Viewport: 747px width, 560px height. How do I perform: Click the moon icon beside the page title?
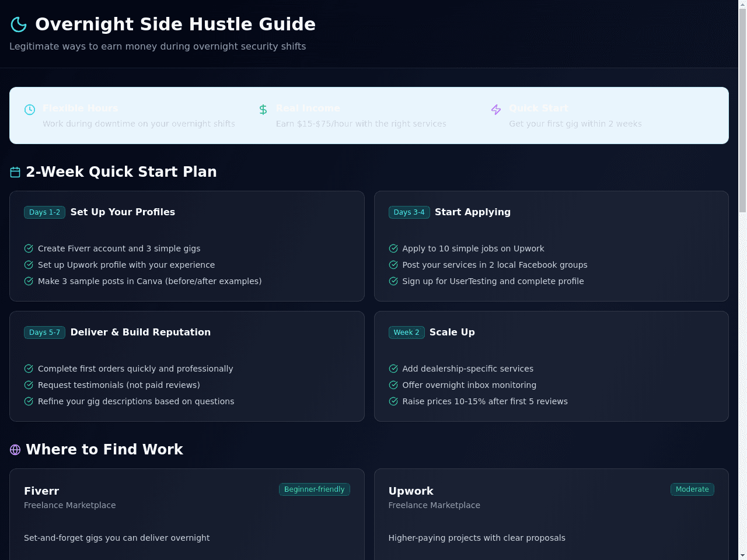(x=19, y=24)
